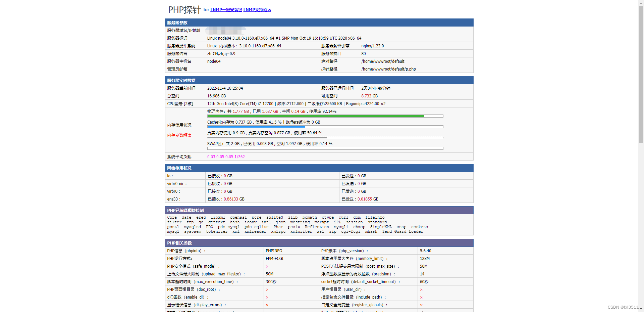Viewport: 644px width, 312px height.
Task: Click the red X for doc_root
Action: coord(267,290)
